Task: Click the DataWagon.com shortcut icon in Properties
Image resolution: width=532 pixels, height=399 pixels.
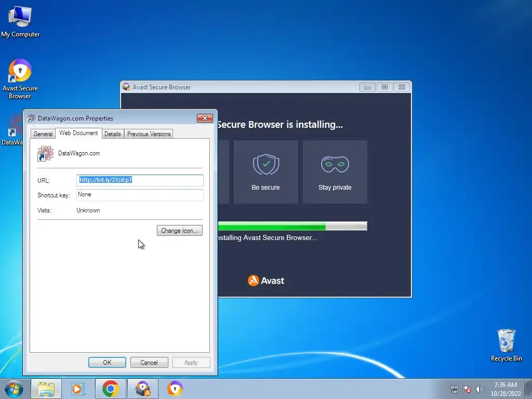Action: [46, 154]
